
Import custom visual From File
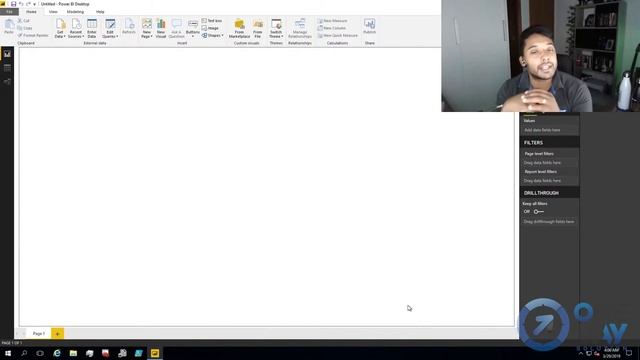[x=258, y=28]
